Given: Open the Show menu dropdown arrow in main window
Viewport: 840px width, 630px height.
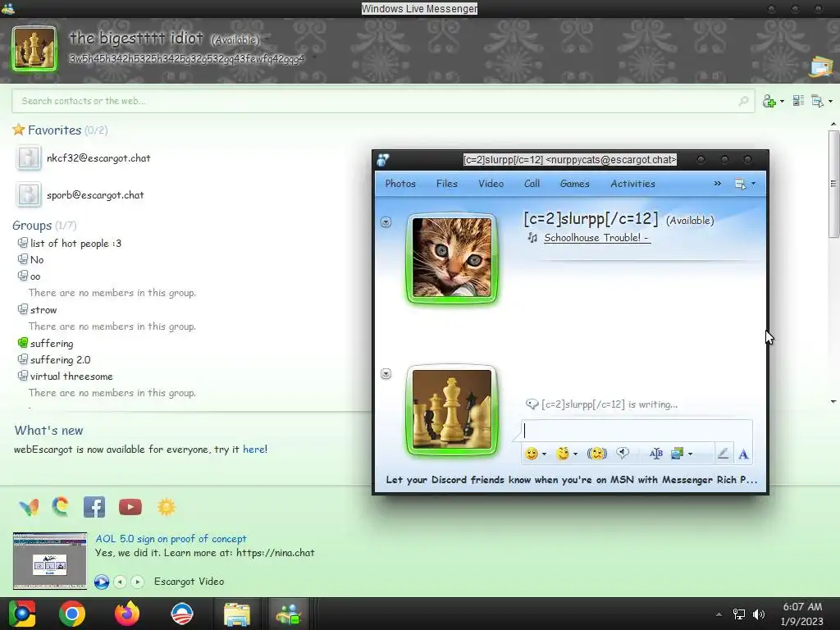Looking at the screenshot, I should click(x=830, y=101).
